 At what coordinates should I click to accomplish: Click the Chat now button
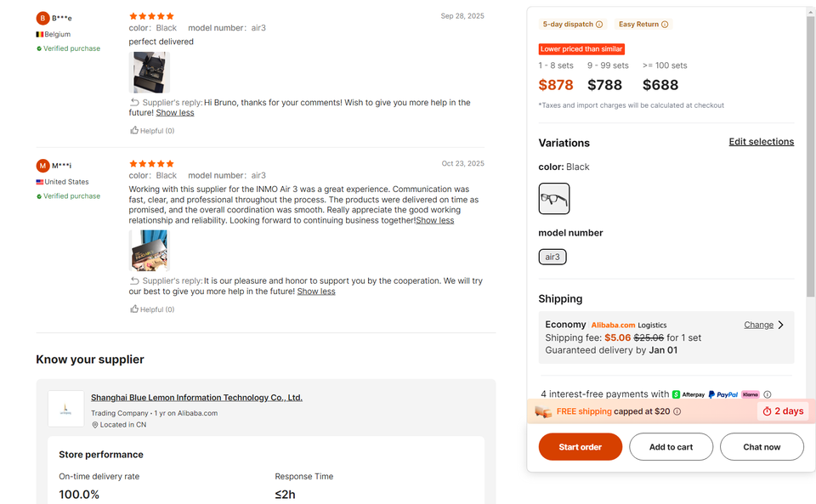(762, 447)
